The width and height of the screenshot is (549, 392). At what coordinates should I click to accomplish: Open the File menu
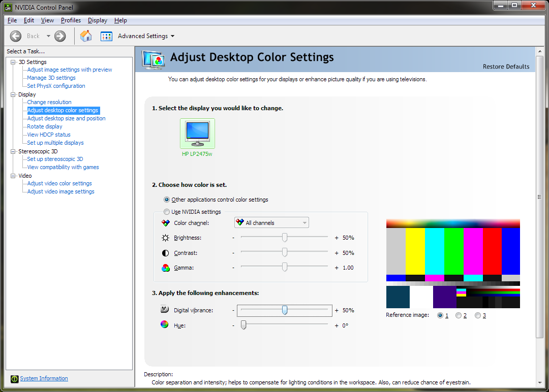pyautogui.click(x=12, y=20)
